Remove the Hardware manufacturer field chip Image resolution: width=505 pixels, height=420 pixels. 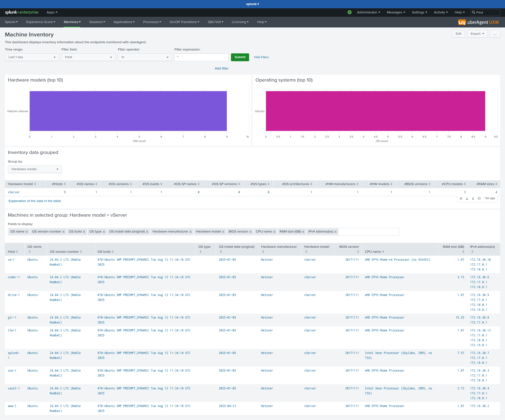pyautogui.click(x=190, y=232)
